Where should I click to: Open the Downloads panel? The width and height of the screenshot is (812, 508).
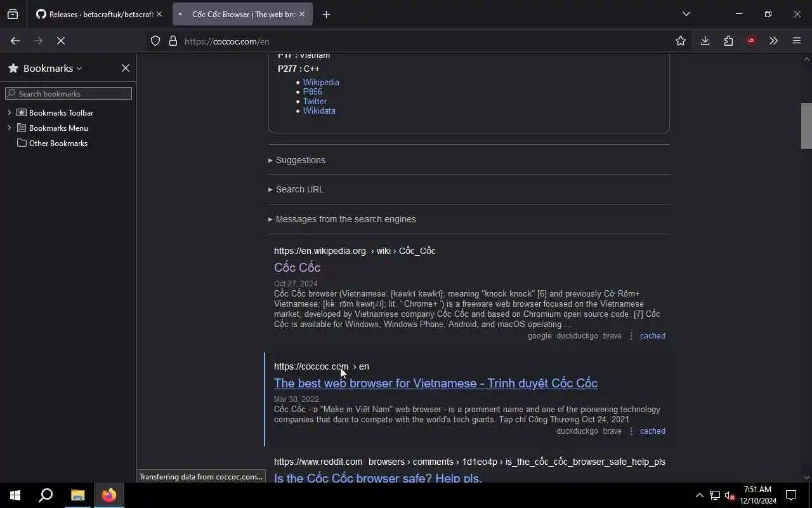click(705, 41)
